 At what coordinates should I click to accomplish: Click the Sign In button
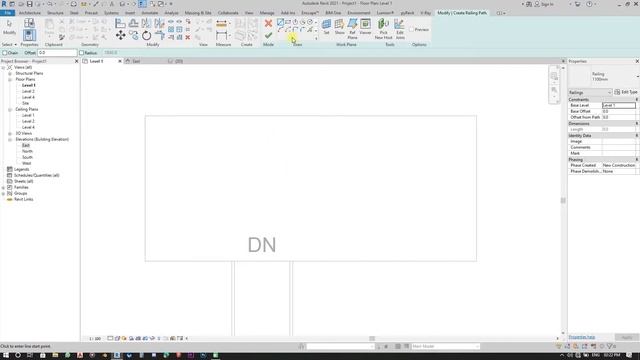pyautogui.click(x=544, y=4)
